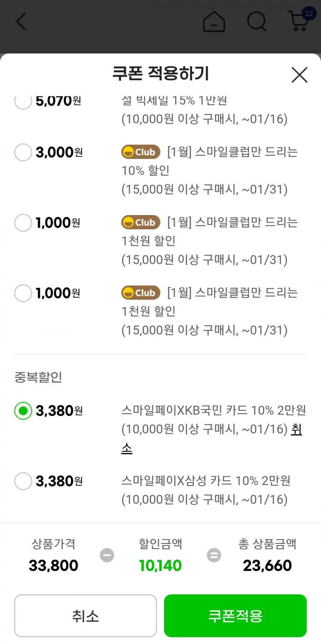Deselect the KB국민 카드 3,380원 radio button

pos(23,411)
